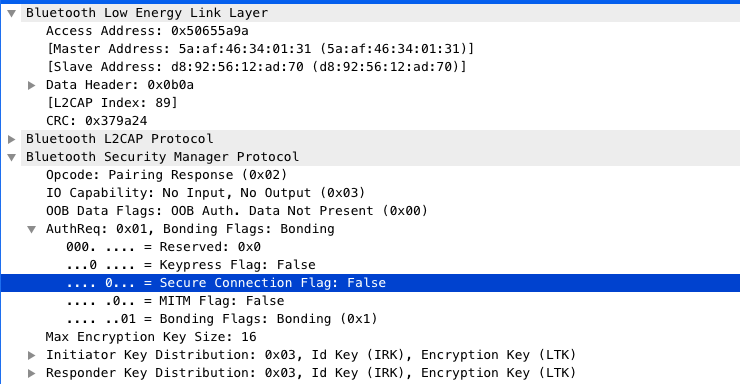Expand the Bluetooth L2CAP Protocol section
Viewport: 740px width, 384px height.
click(x=12, y=139)
